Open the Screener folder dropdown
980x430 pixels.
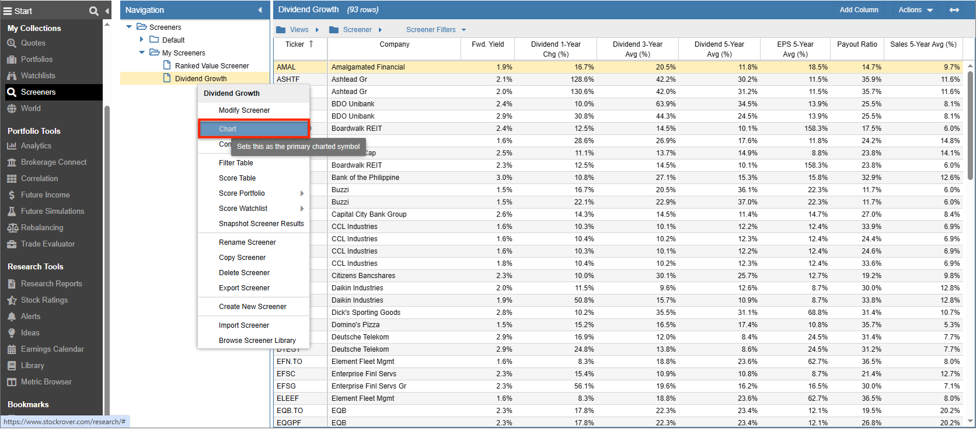click(355, 30)
